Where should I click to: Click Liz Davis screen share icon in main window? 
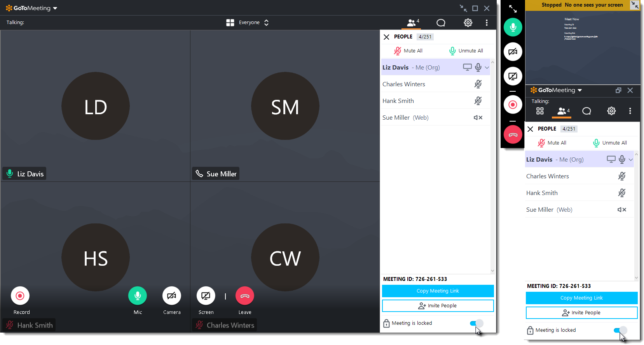467,67
